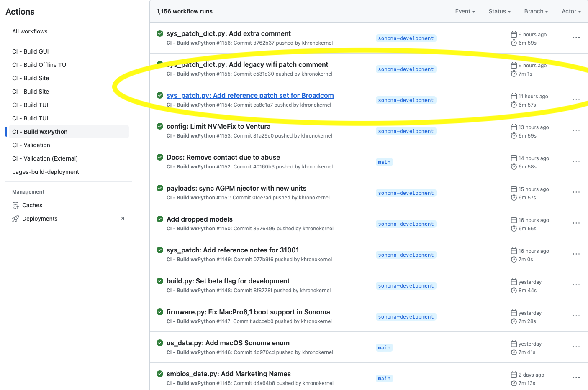This screenshot has height=390, width=588.
Task: Open run "sys_patch_dict.py: Add extra comment"
Action: click(229, 33)
